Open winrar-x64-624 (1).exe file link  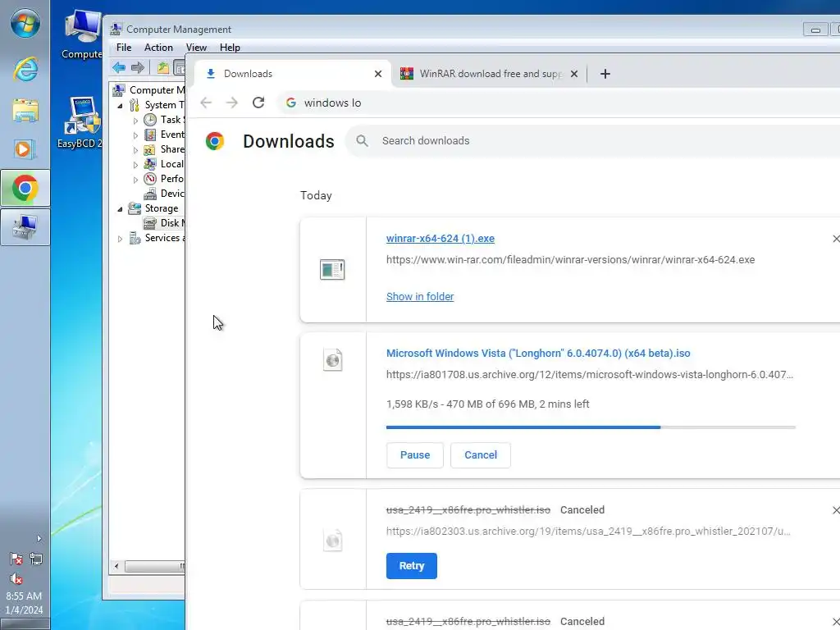click(x=441, y=239)
